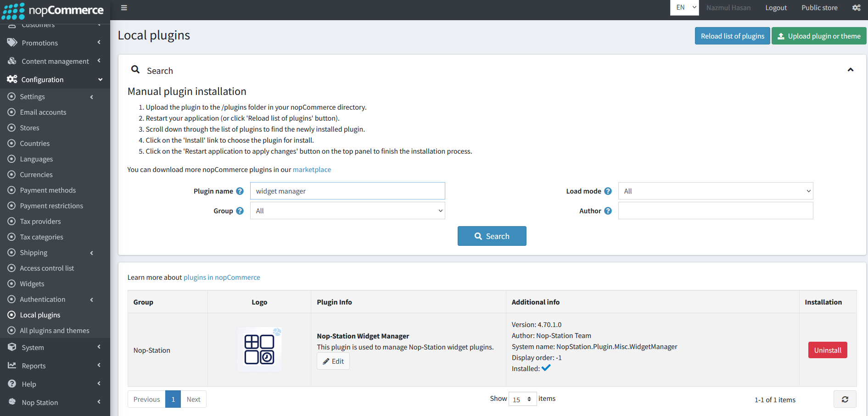Select Local plugins in the sidebar
Image resolution: width=868 pixels, height=416 pixels.
40,315
